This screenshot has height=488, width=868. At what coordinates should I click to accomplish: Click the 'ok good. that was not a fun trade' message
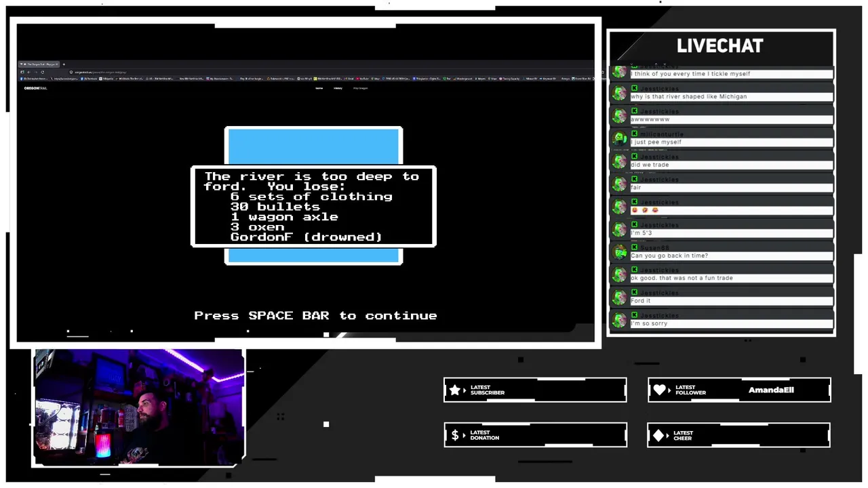pos(731,278)
